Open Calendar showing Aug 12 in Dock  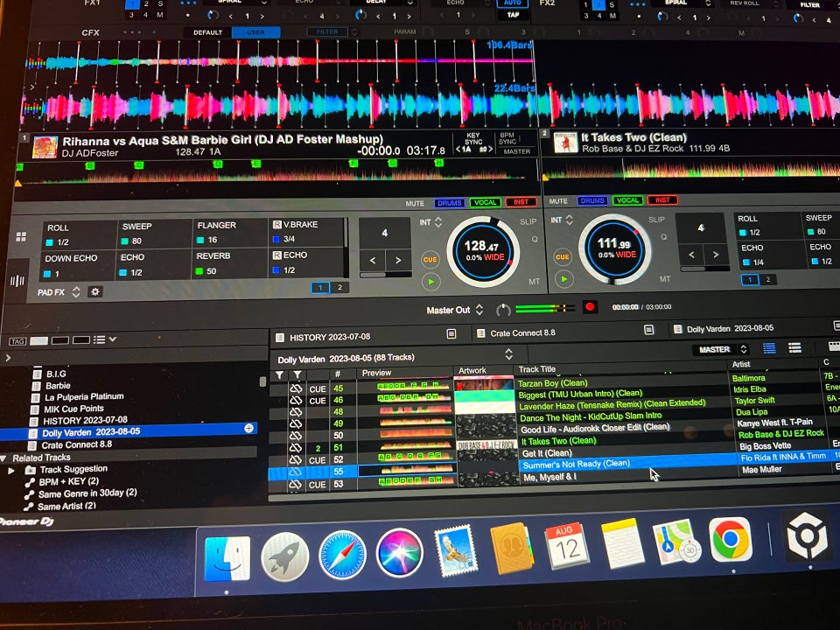click(x=567, y=545)
